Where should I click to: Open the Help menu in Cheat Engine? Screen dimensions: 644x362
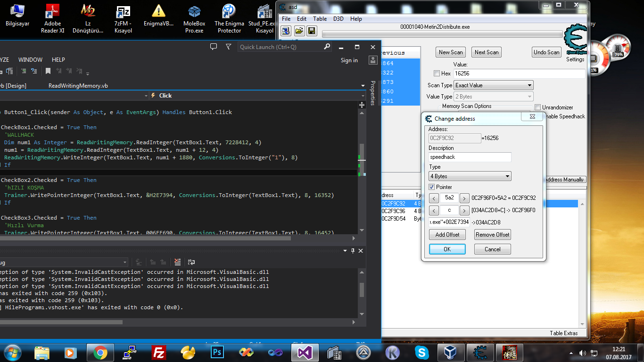tap(356, 19)
